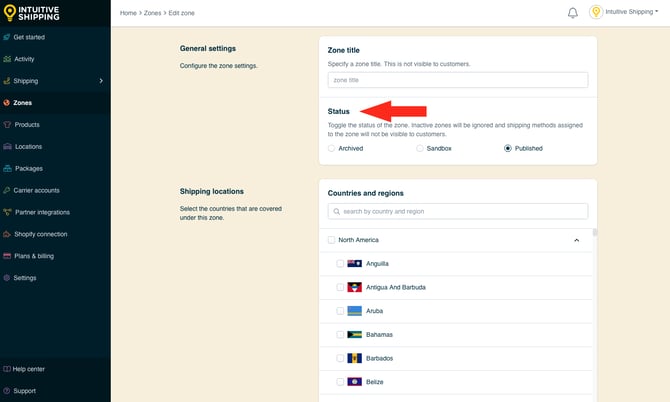Open the Get started sidebar icon
Screen dimensions: 670x402
(8, 36)
